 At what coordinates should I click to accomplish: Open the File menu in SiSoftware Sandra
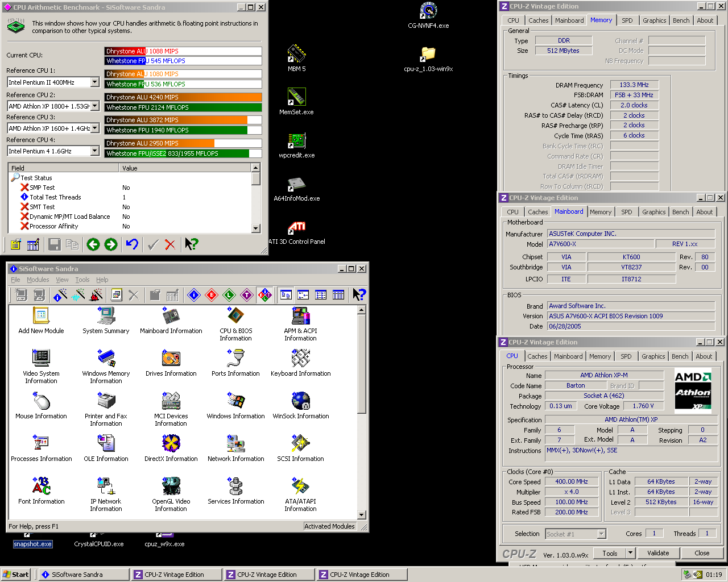point(15,280)
